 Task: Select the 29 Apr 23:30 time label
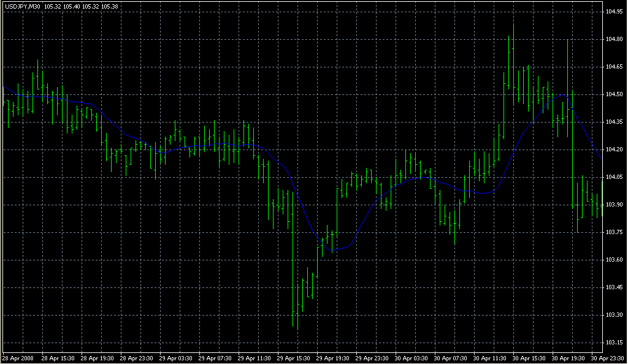373,358
